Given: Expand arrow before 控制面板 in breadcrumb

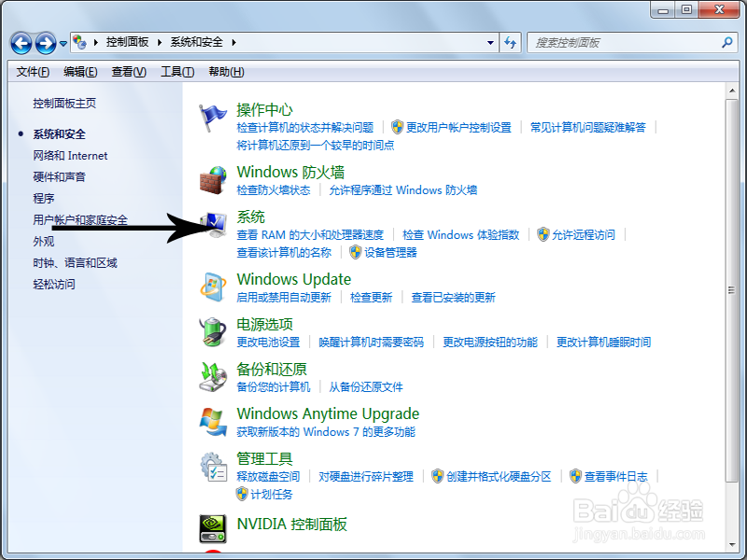Looking at the screenshot, I should [96, 42].
